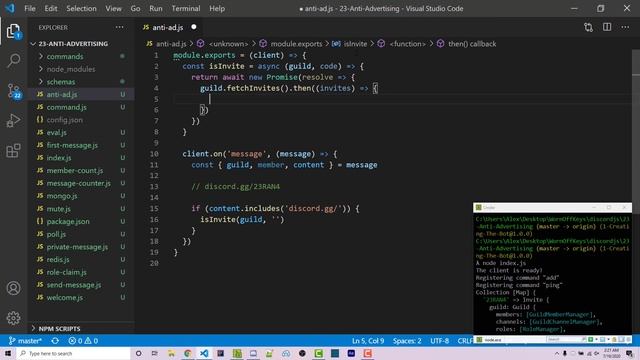Open mongo.js in the explorer
Image resolution: width=640 pixels, height=360 pixels.
[x=62, y=196]
